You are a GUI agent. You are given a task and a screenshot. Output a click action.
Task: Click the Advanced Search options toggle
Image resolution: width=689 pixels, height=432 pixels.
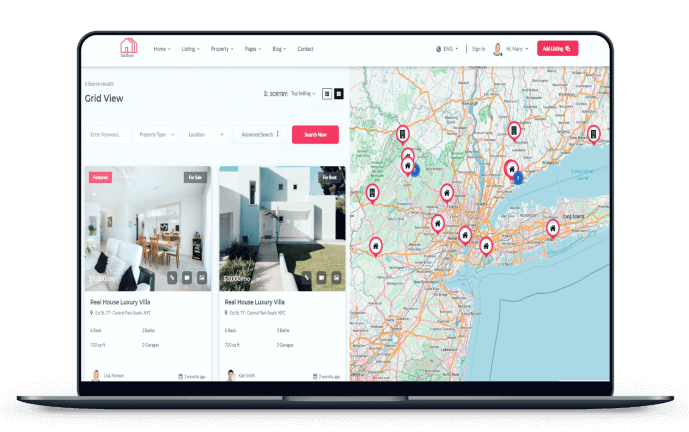pos(260,134)
